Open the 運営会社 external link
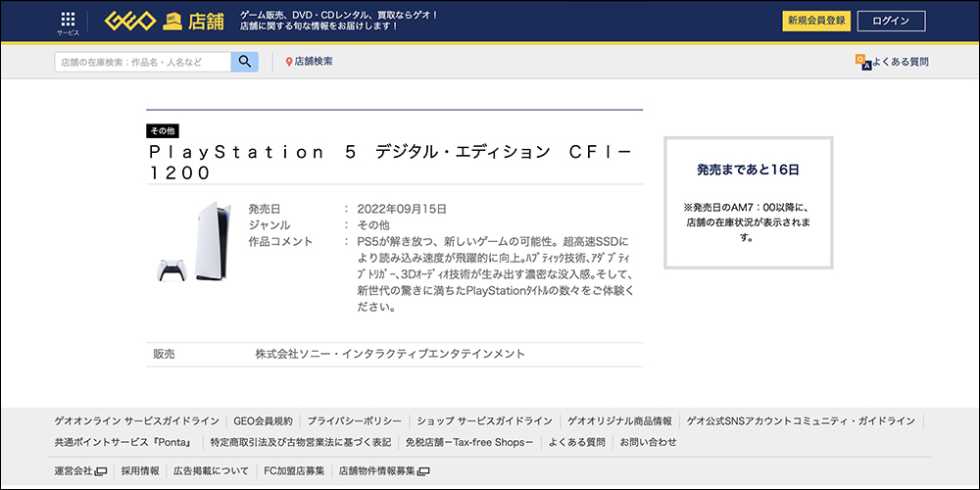This screenshot has height=490, width=980. click(x=80, y=470)
